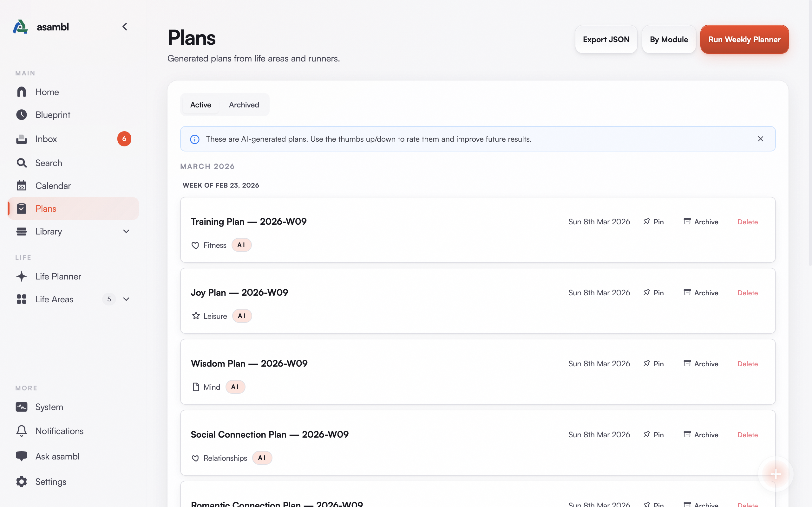Screen dimensions: 812x507
Task: Open Blueprint from the sidebar
Action: 53,115
